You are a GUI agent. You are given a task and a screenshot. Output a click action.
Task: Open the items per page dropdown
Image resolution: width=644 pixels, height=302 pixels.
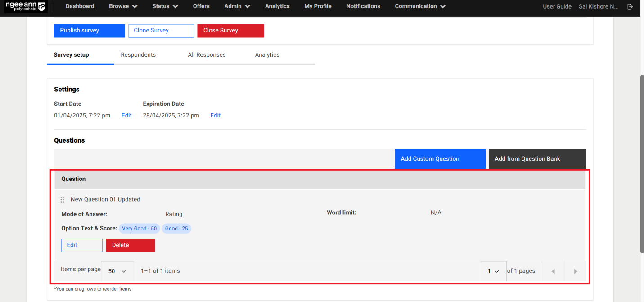[117, 271]
